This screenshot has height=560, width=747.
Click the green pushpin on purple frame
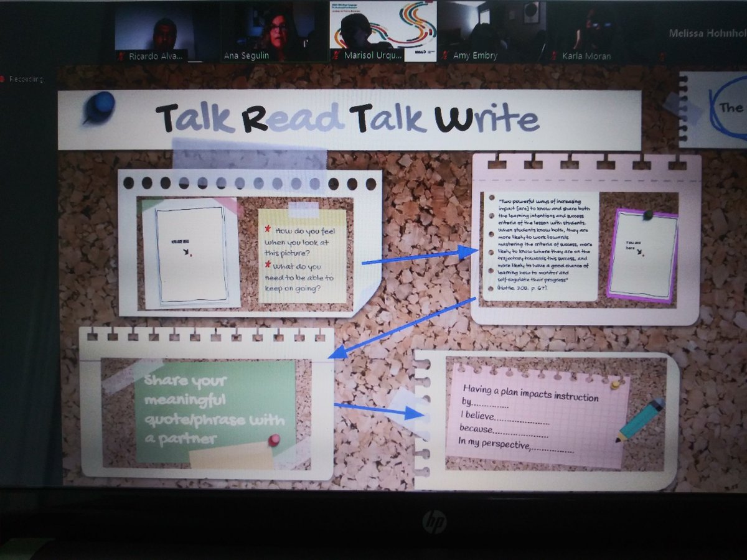point(648,215)
